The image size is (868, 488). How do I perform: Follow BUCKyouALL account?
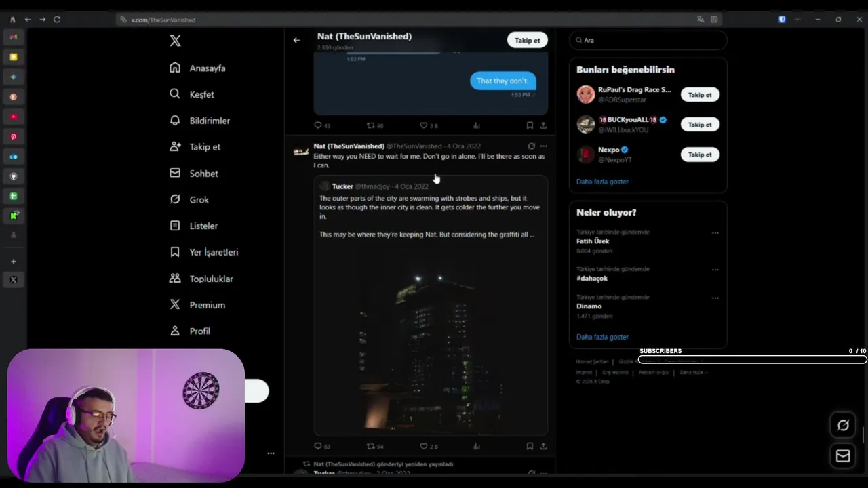coord(700,125)
